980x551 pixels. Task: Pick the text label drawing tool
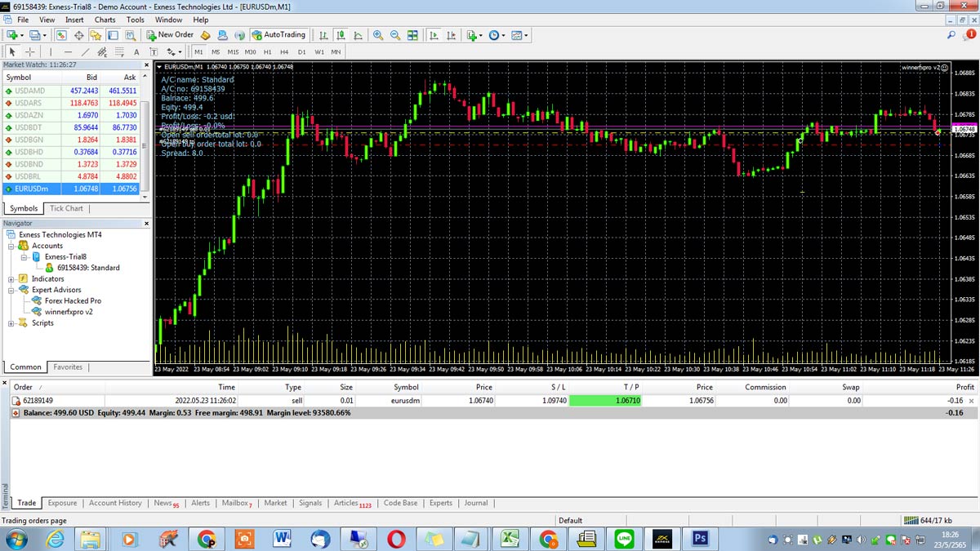136,51
